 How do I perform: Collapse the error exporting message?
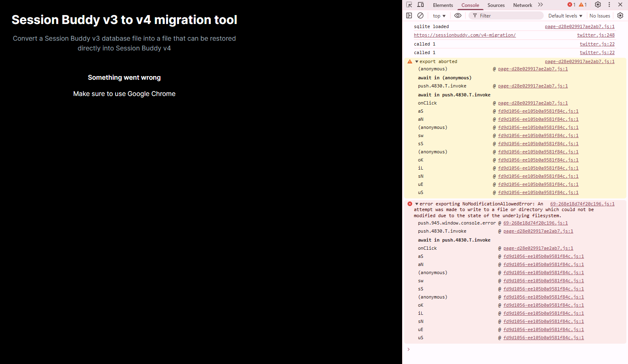click(417, 204)
